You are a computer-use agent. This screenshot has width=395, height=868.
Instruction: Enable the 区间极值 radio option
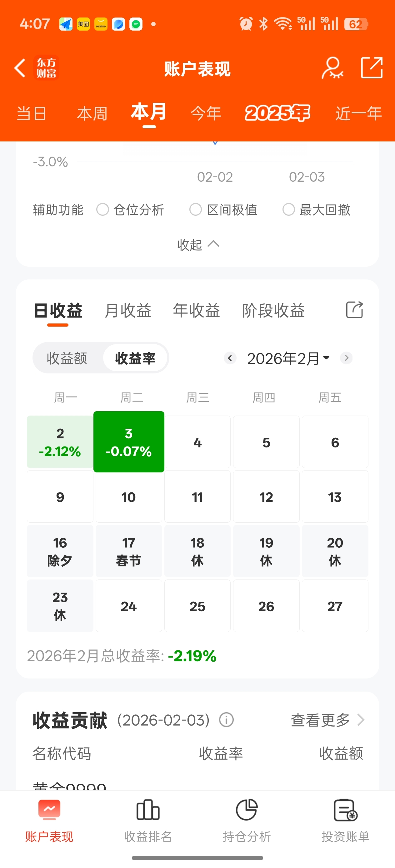click(x=196, y=210)
